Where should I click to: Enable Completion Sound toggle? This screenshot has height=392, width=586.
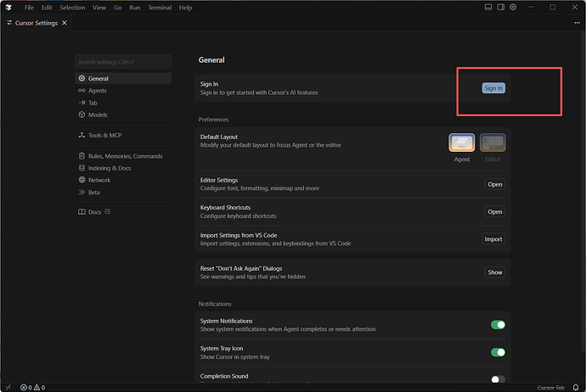coord(498,379)
